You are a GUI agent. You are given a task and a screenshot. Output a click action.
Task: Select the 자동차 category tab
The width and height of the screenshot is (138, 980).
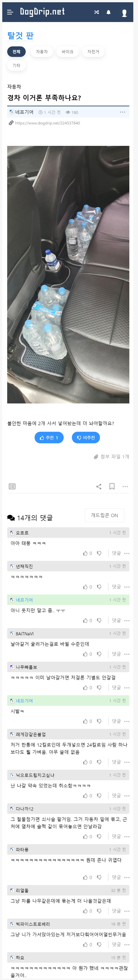42,52
